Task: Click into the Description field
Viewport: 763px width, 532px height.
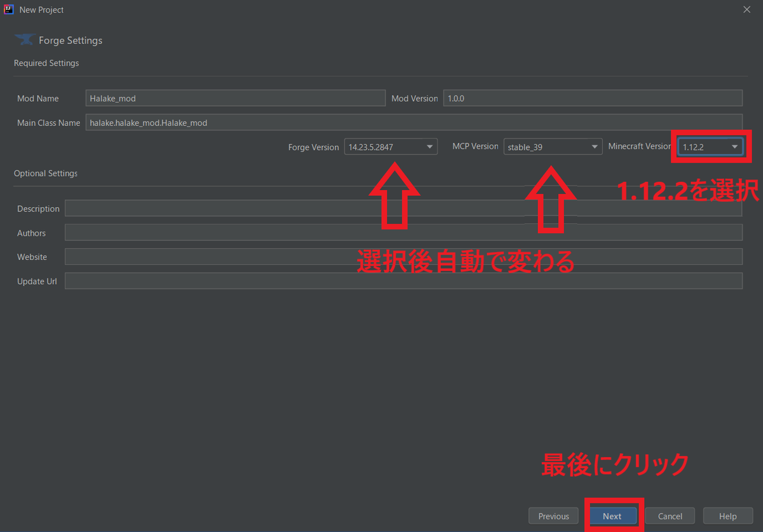Action: 404,208
